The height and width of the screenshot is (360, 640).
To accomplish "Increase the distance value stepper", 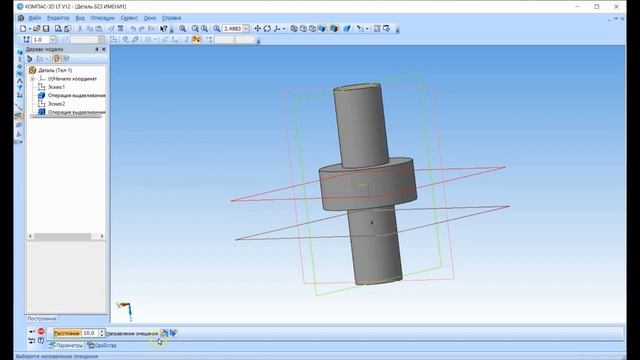I will click(102, 331).
